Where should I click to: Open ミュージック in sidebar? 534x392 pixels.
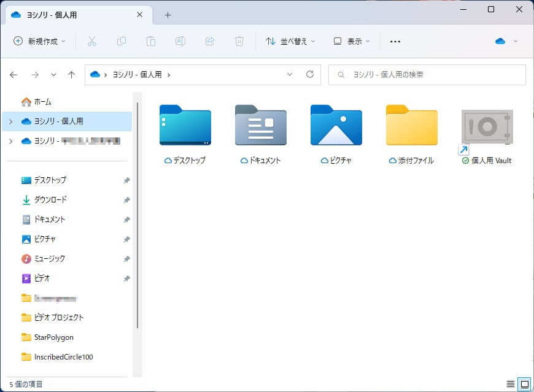[43, 259]
